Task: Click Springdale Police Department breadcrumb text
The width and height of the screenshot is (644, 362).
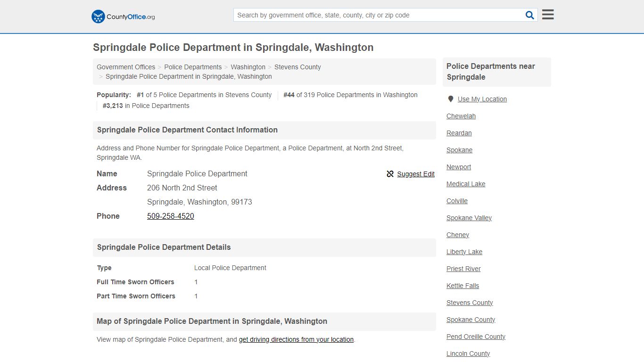Action: coord(189,76)
